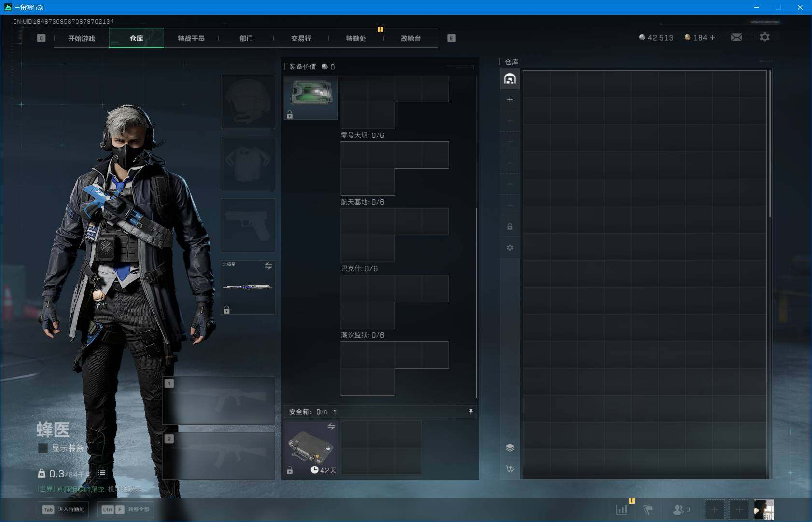Click the equipment panel vertical scrollbar

476,303
